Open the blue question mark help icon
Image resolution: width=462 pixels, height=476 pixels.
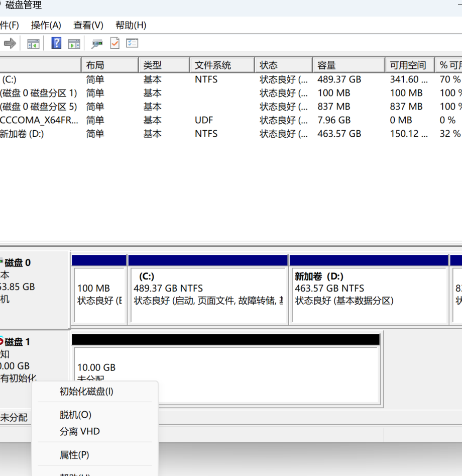pos(56,44)
